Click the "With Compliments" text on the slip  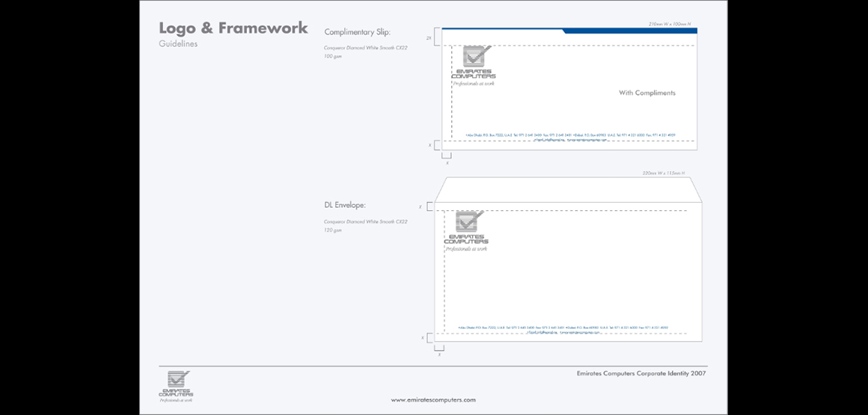647,93
